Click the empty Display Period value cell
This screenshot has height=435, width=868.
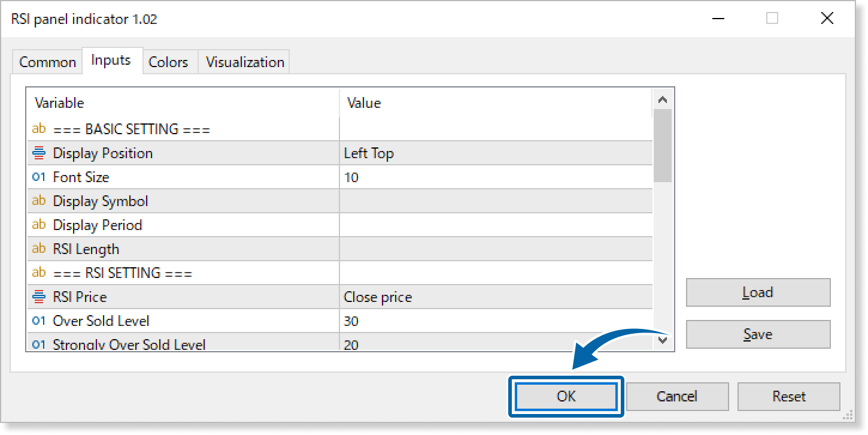496,225
